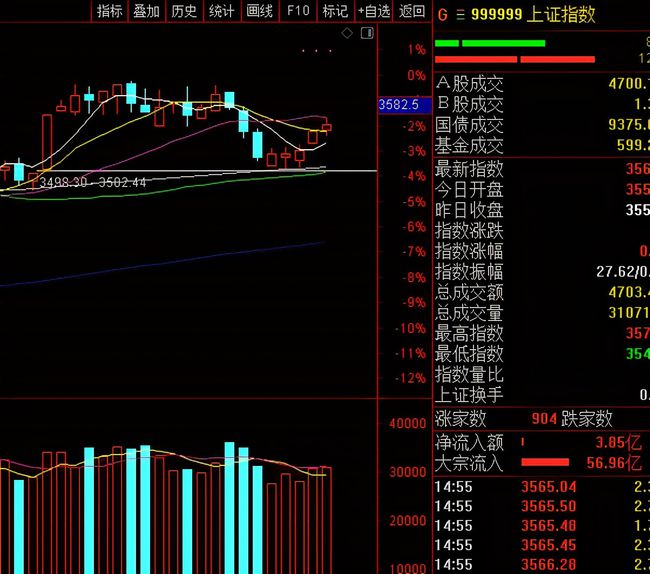Click the 叠加 overlay button
The image size is (650, 574).
coord(147,11)
